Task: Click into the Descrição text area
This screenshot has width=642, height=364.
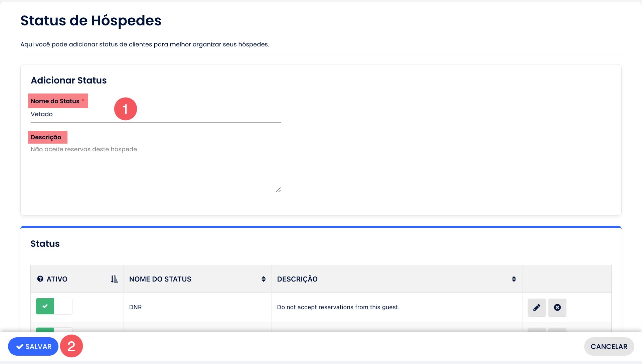Action: (155, 169)
